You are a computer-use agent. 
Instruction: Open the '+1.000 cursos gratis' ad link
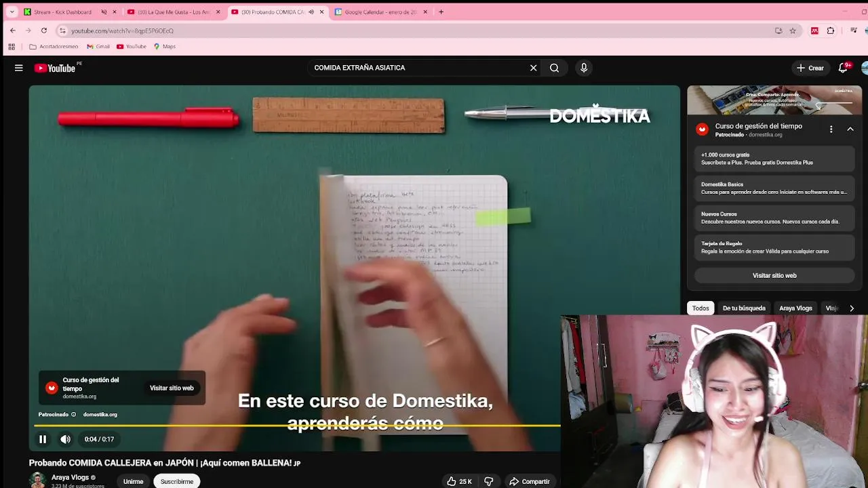(774, 159)
